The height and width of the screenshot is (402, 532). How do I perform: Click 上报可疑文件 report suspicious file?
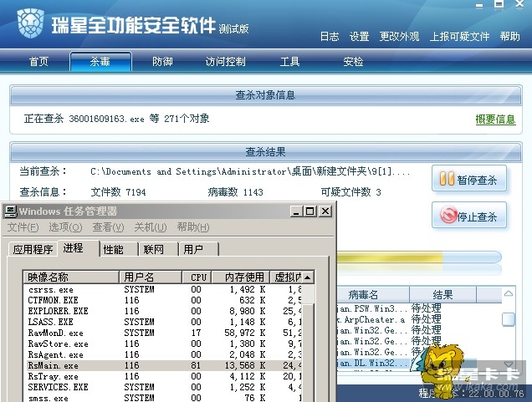[x=459, y=36]
